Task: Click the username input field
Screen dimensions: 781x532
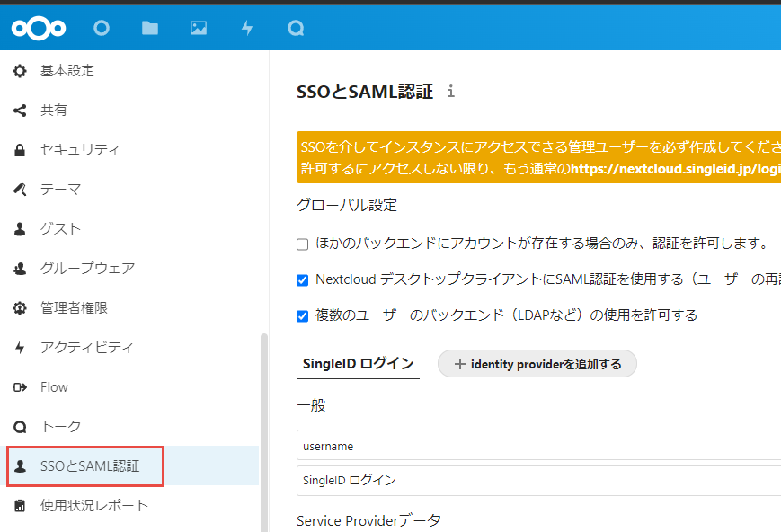Action: coord(539,445)
